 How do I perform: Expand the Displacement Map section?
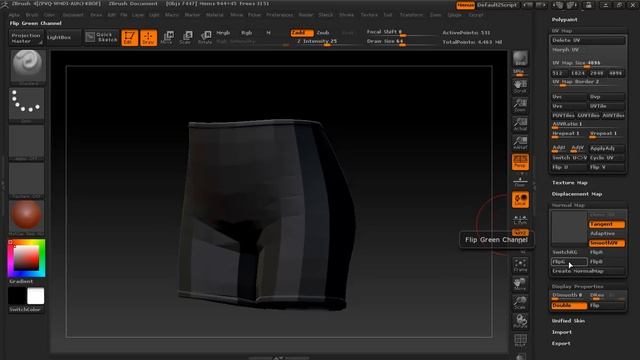(x=577, y=194)
